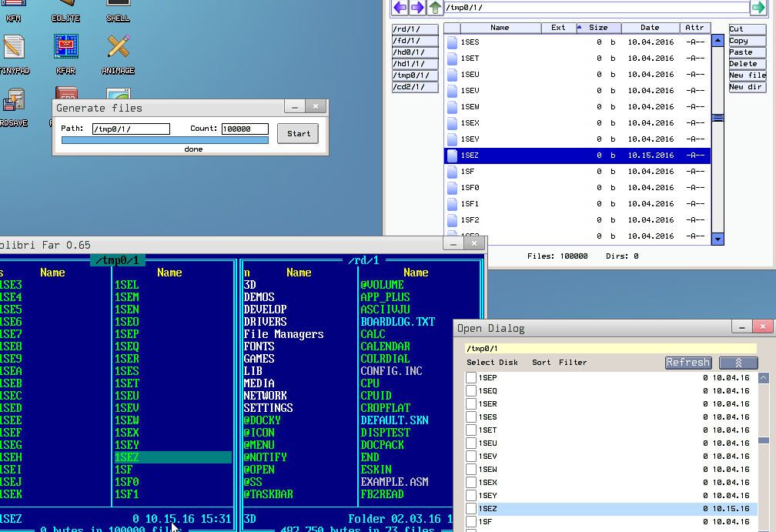This screenshot has width=776, height=532.
Task: Open the Select Disk menu in Open Dialog
Action: pos(492,363)
